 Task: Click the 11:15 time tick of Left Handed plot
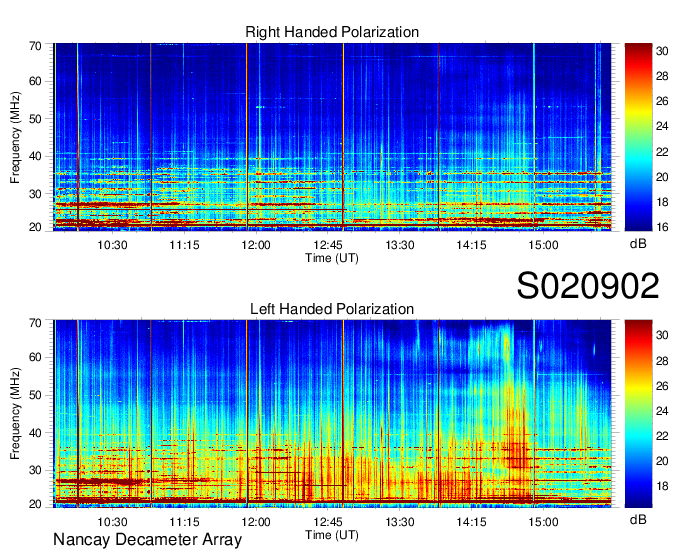184,522
